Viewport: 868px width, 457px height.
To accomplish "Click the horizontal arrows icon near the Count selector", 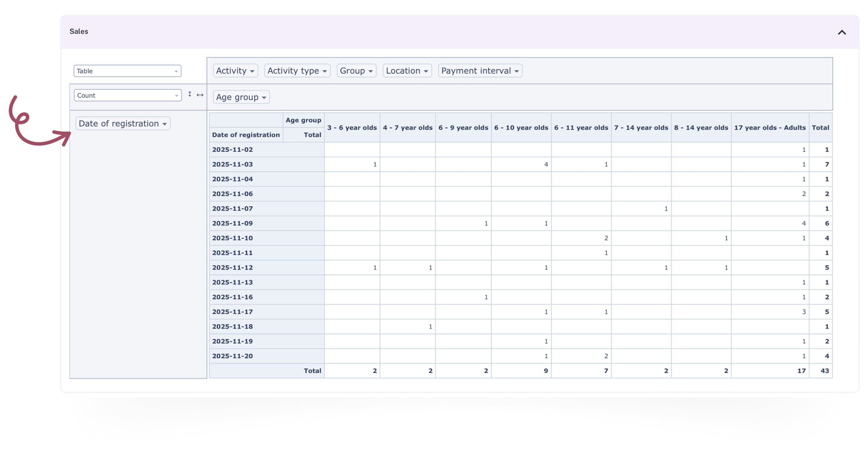I will click(x=200, y=95).
